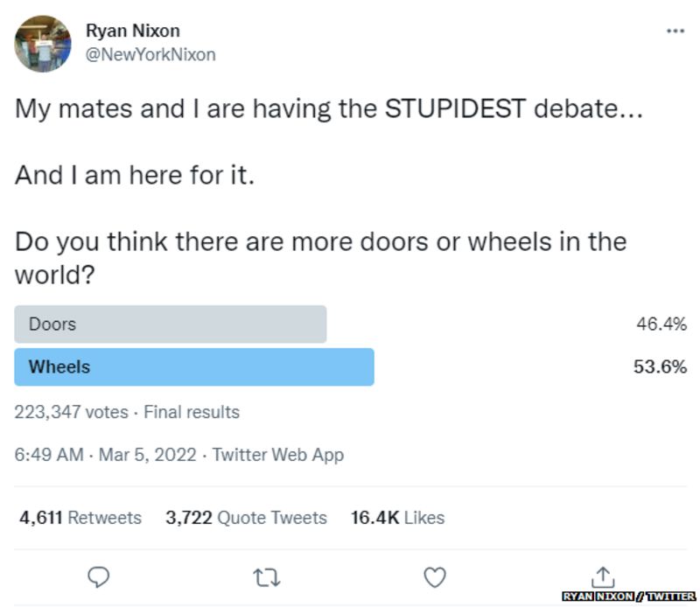Open the reply icon on the tweet
700x607 pixels.
(98, 576)
